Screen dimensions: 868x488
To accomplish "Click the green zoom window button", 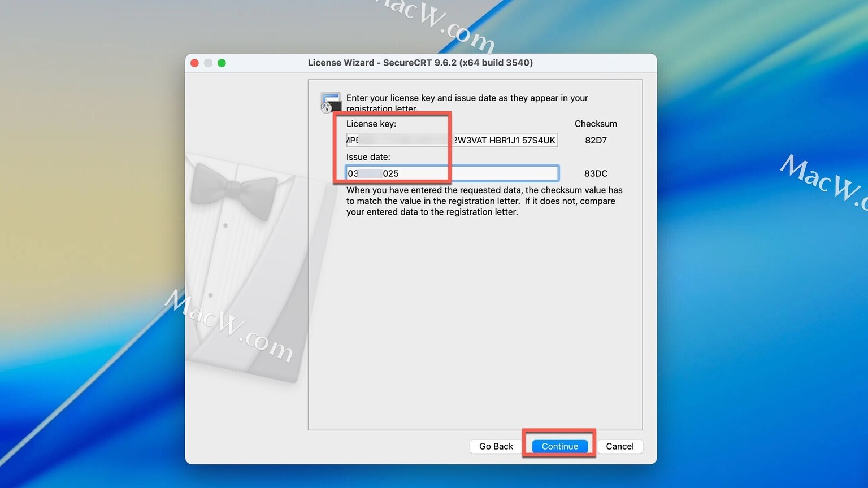I will tap(222, 63).
